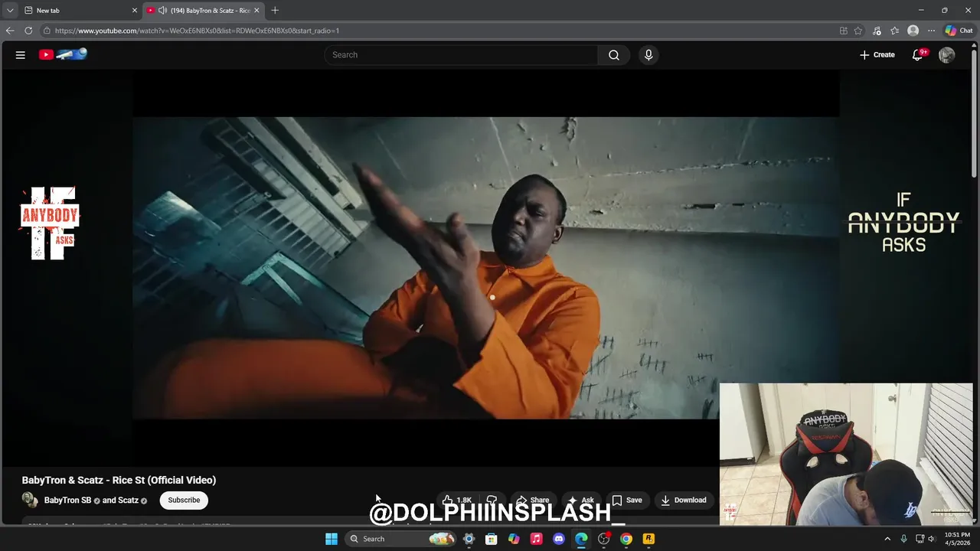
Task: Open the Edge profile icon
Action: click(913, 31)
